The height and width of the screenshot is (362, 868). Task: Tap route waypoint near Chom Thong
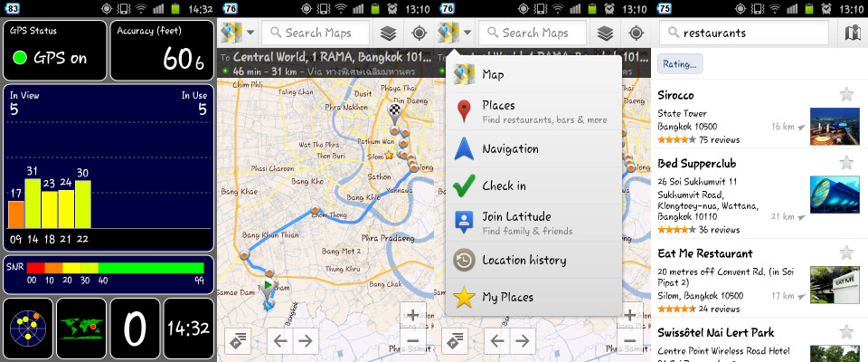coord(315,211)
